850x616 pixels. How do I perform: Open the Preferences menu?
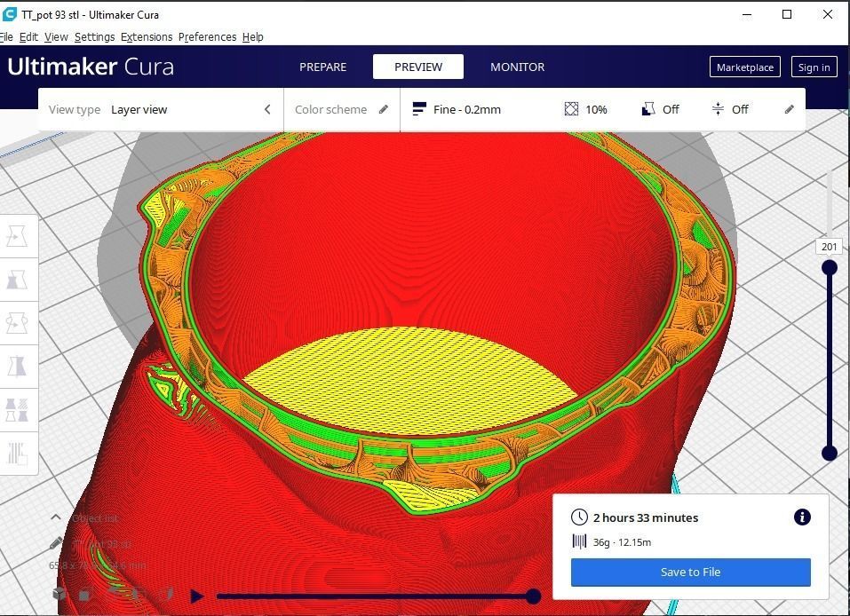pos(208,37)
